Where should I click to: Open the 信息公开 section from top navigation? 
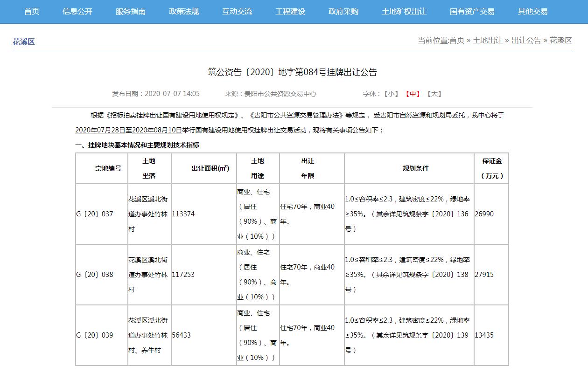click(77, 12)
